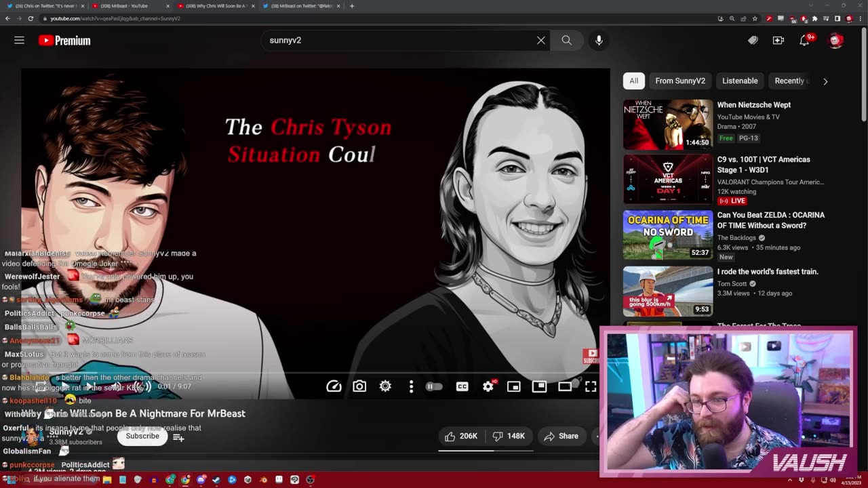Click the magnifier search button
The width and height of the screenshot is (868, 488).
coord(566,40)
